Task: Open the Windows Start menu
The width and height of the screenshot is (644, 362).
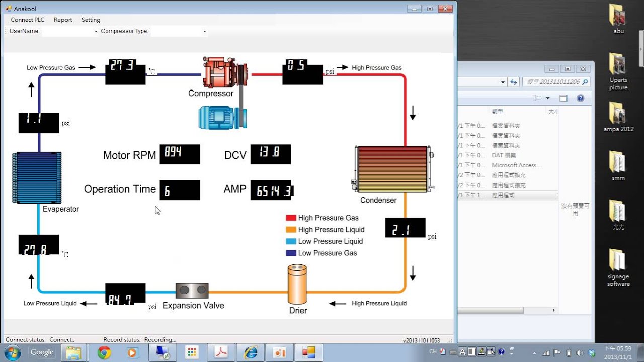Action: click(x=12, y=352)
